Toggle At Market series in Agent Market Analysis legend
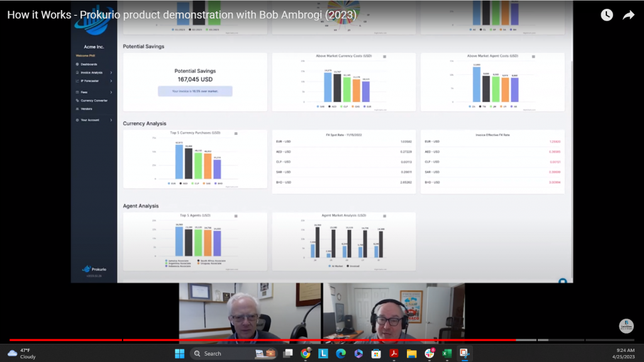The image size is (644, 362). (x=336, y=266)
